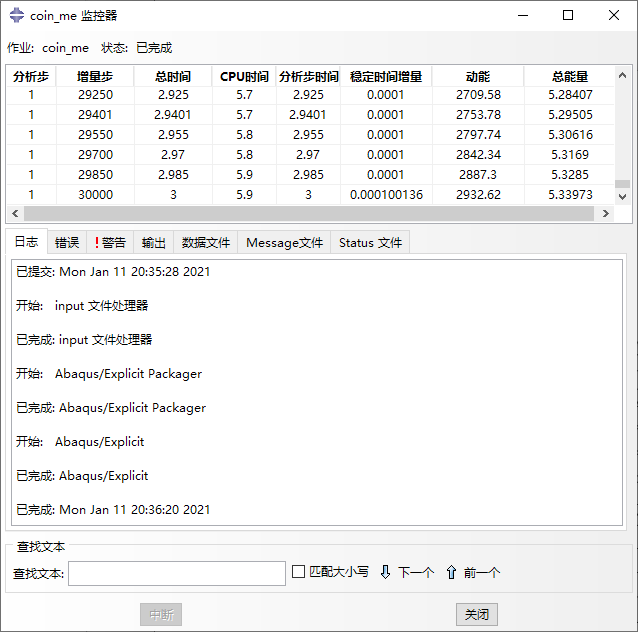
Task: Open the 错误 tab
Action: click(x=67, y=243)
